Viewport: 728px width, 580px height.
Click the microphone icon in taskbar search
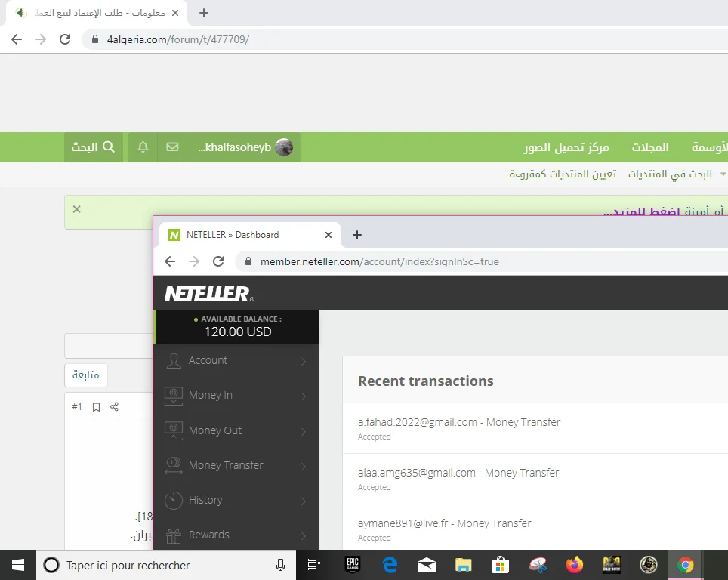(x=280, y=565)
